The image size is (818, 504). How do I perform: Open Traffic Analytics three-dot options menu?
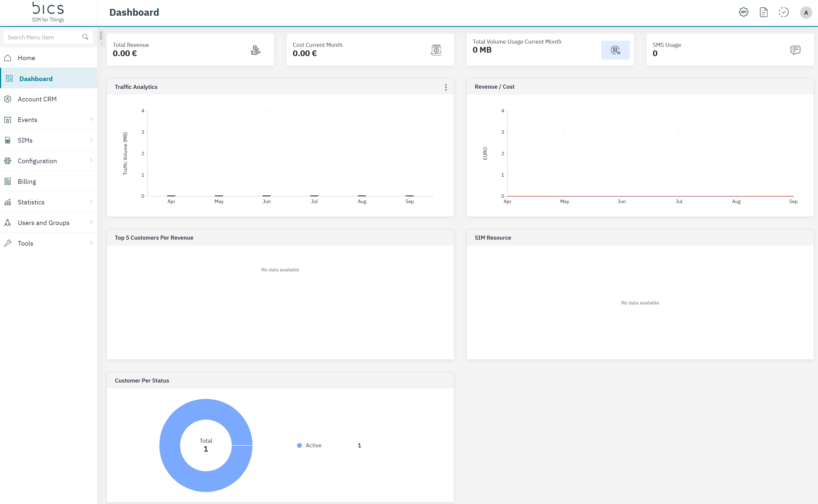click(x=446, y=87)
